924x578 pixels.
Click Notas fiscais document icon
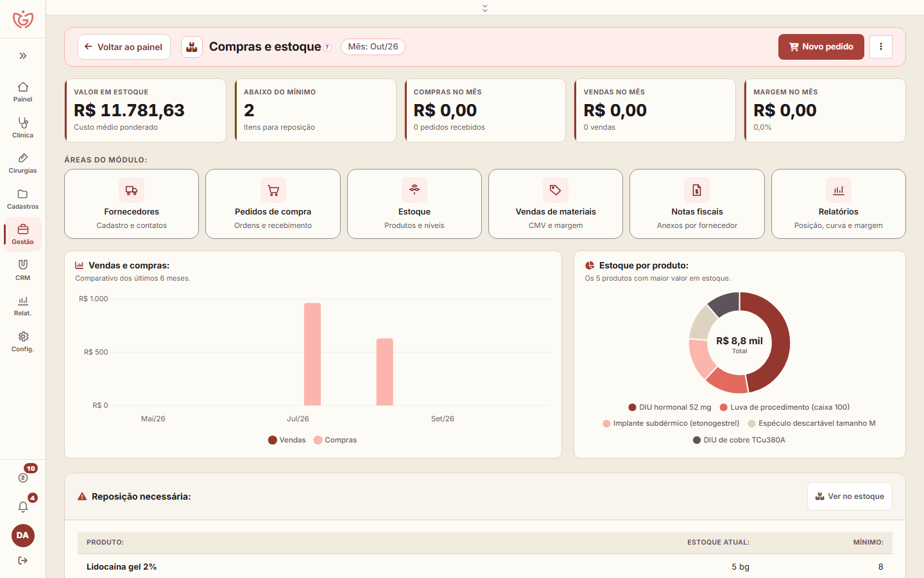pos(697,190)
